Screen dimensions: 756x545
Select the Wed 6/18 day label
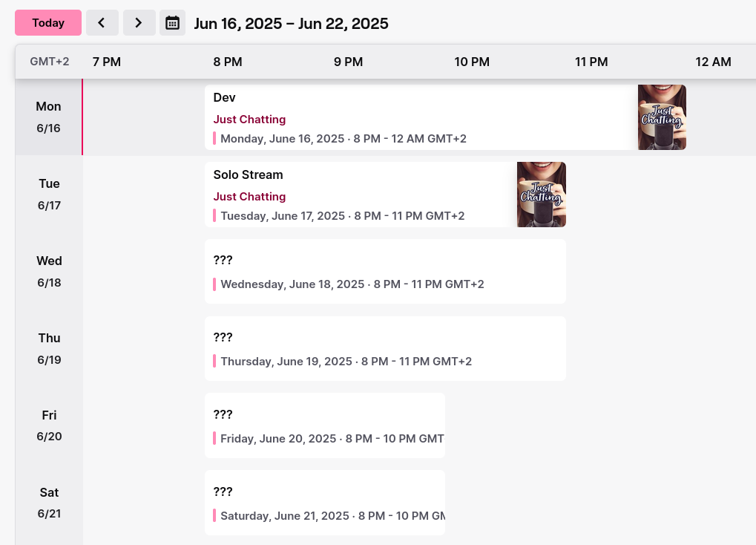point(49,271)
